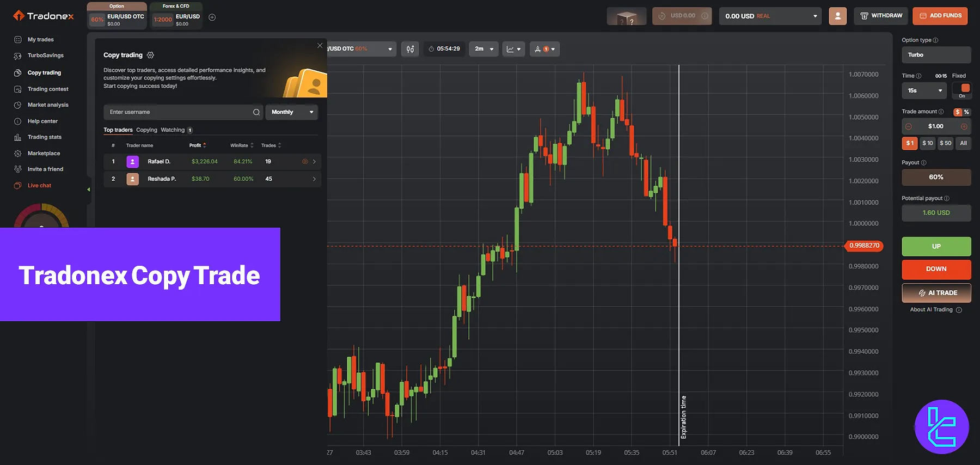Click the Trading stats bar-chart icon

[18, 137]
